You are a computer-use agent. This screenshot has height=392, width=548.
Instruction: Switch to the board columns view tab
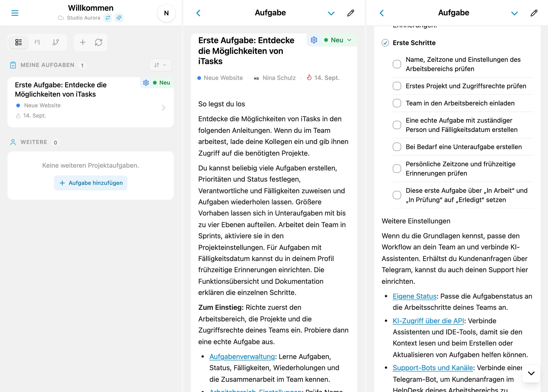tap(37, 42)
